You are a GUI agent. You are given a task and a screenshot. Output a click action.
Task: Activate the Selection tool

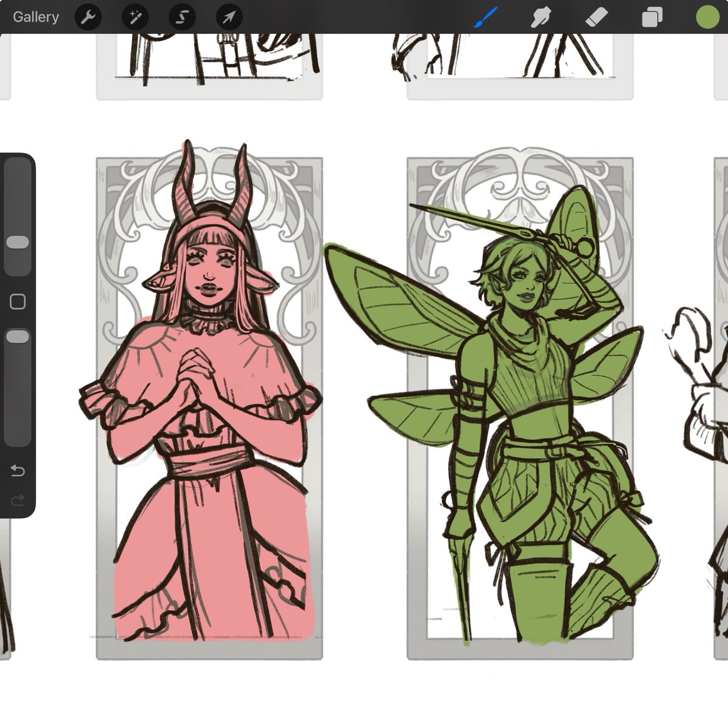pos(181,17)
